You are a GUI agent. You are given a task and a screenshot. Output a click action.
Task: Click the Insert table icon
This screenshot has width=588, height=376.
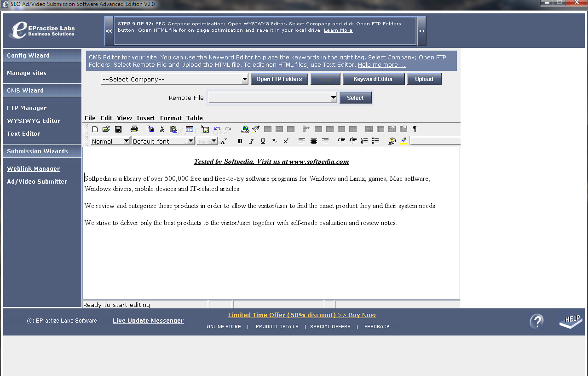pos(190,129)
